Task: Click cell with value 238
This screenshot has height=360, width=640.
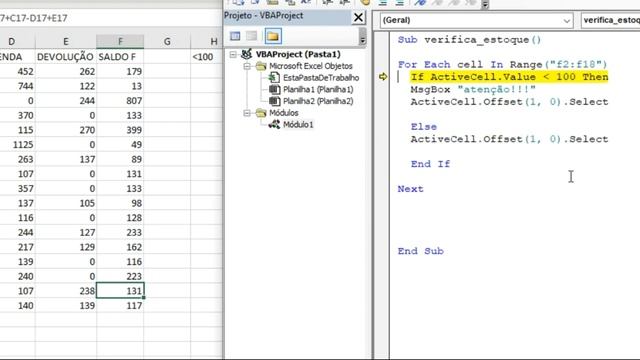Action: (66, 291)
